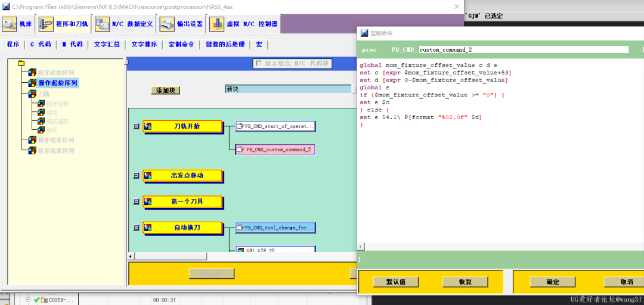Viewport: 644px width, 305px height.
Task: Switch to the 定制命令 tab
Action: click(181, 45)
